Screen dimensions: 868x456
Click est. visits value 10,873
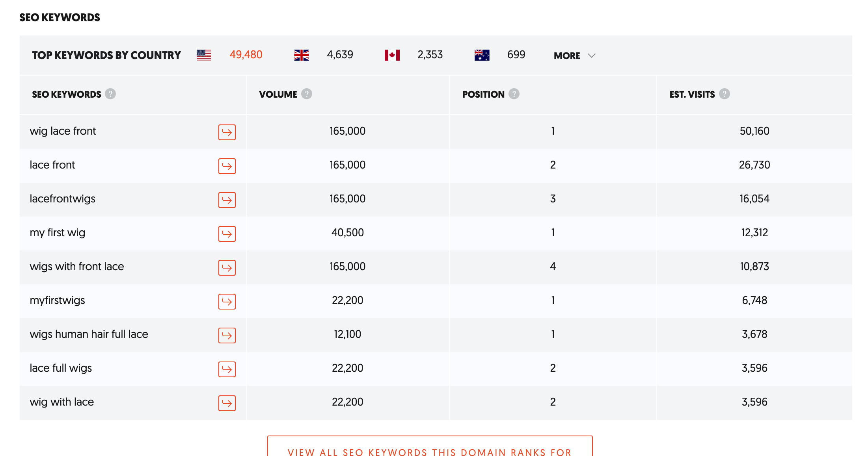(754, 267)
